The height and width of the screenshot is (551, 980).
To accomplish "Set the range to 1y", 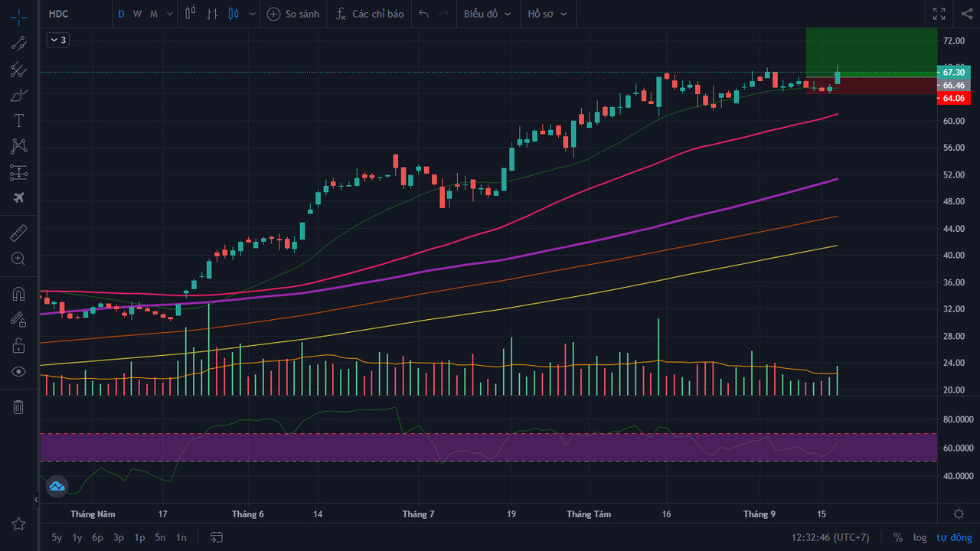I will pyautogui.click(x=77, y=537).
